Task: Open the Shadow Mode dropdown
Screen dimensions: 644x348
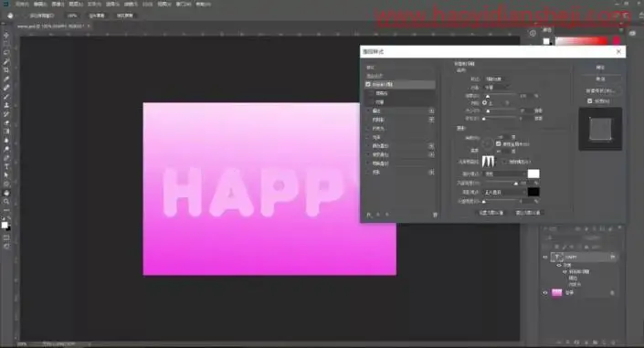Action: point(505,192)
